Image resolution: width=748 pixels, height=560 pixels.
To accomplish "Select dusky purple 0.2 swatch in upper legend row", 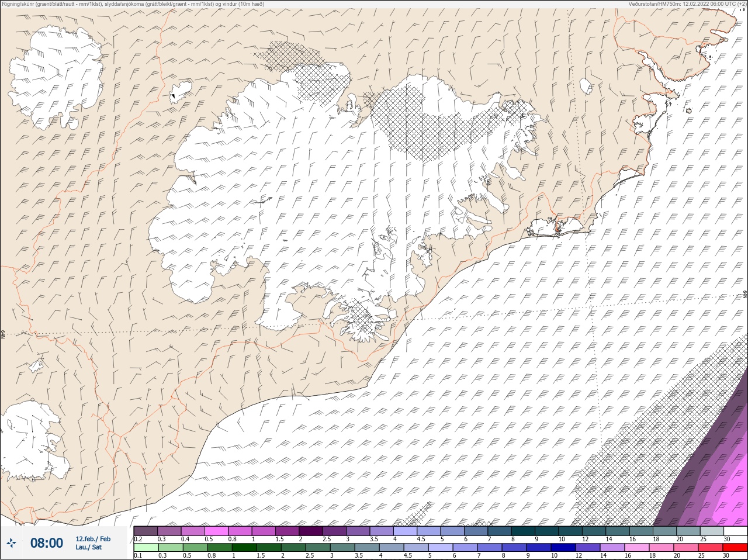I will (146, 531).
